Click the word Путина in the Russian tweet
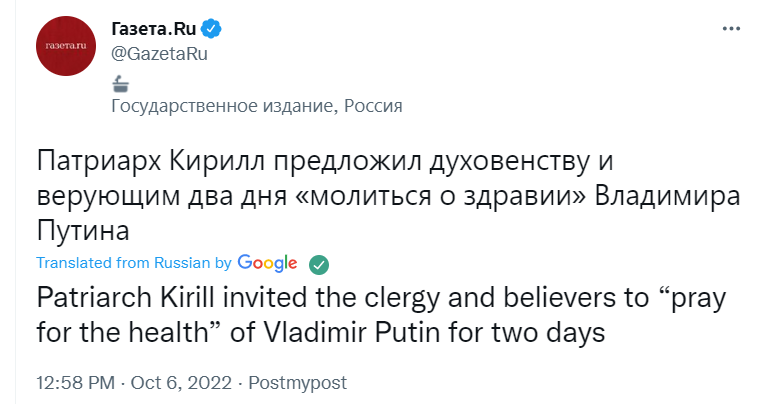 coord(83,231)
